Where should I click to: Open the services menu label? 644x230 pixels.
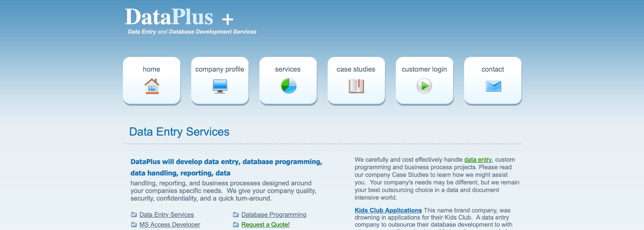[288, 69]
